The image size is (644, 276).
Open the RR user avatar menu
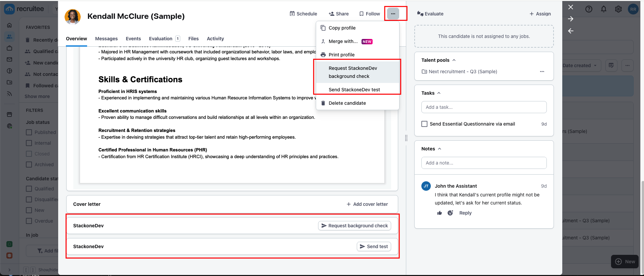point(633,9)
